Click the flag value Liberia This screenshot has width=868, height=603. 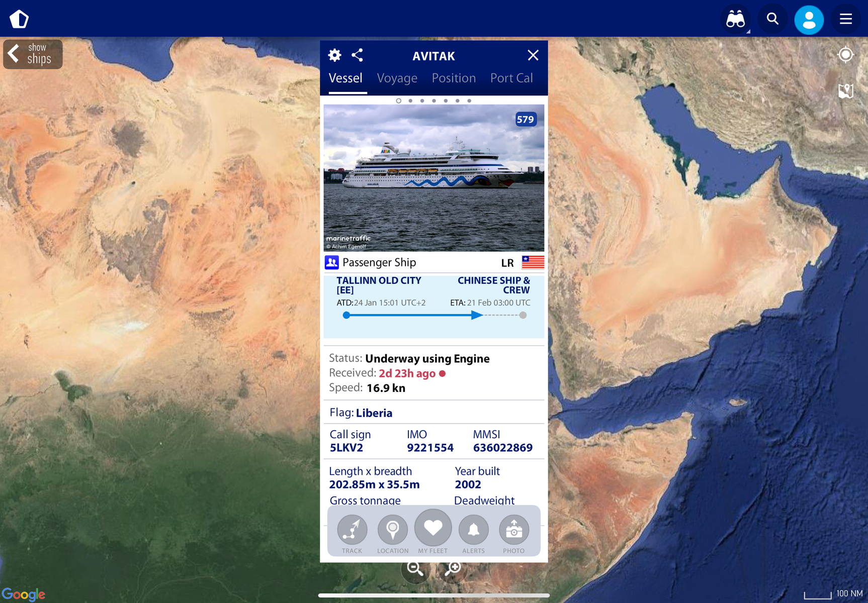click(374, 413)
